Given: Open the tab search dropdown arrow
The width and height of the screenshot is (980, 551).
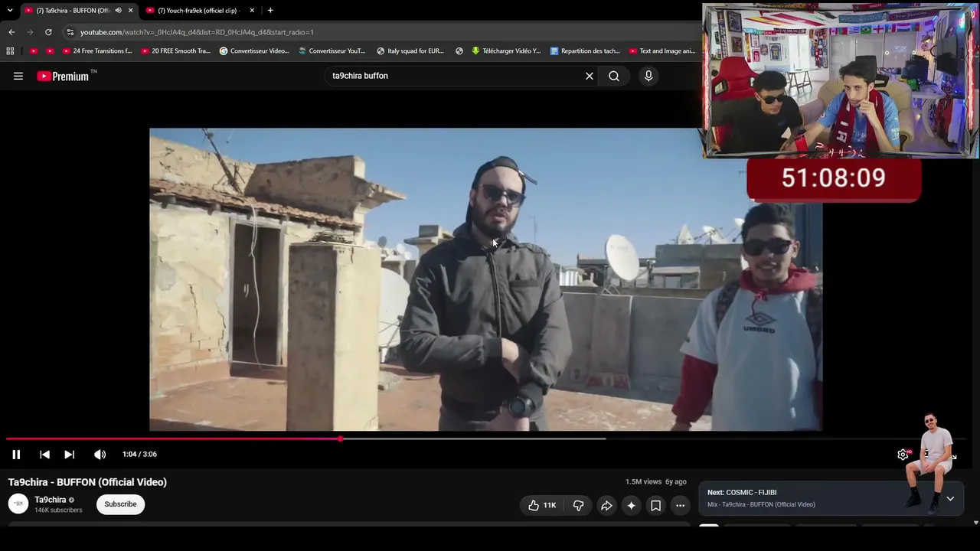Looking at the screenshot, I should (10, 11).
